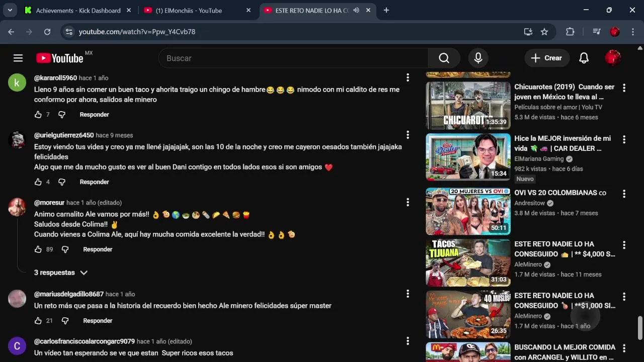Open the YouTube hamburger guide menu
The width and height of the screenshot is (644, 362).
[18, 58]
